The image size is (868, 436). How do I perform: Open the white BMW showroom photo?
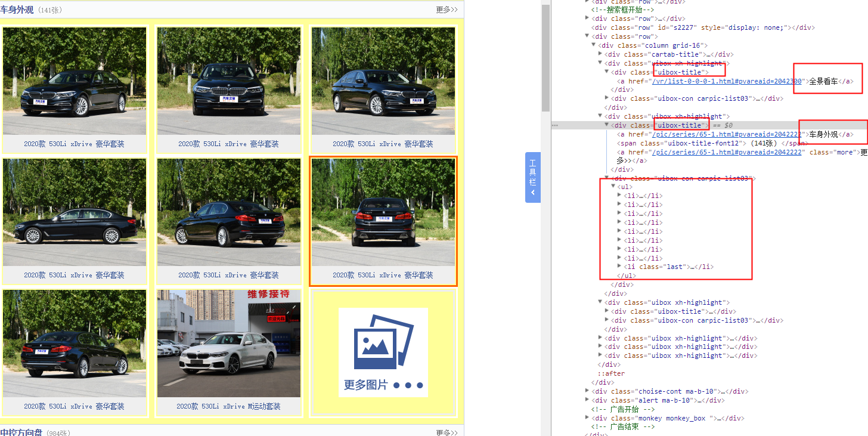coord(229,344)
